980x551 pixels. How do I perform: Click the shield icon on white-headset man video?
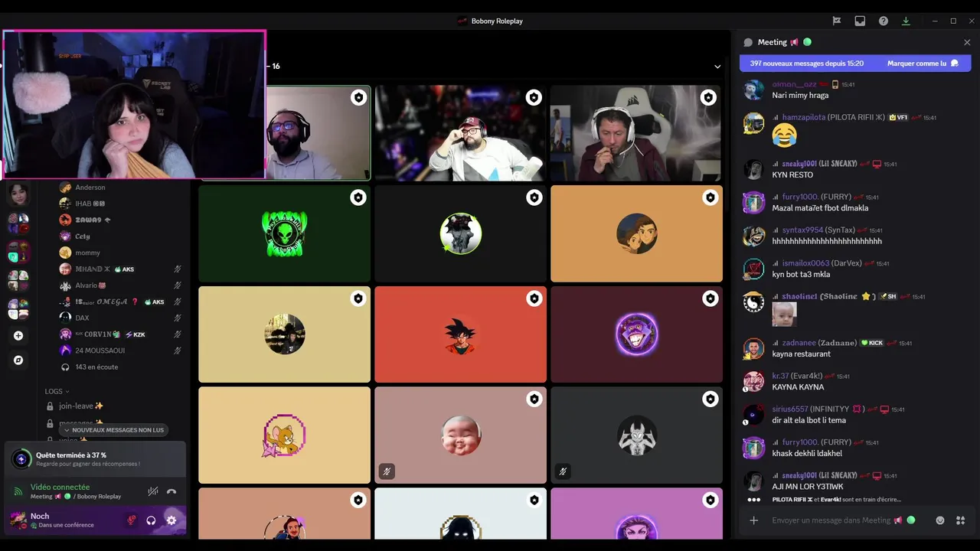pyautogui.click(x=708, y=97)
